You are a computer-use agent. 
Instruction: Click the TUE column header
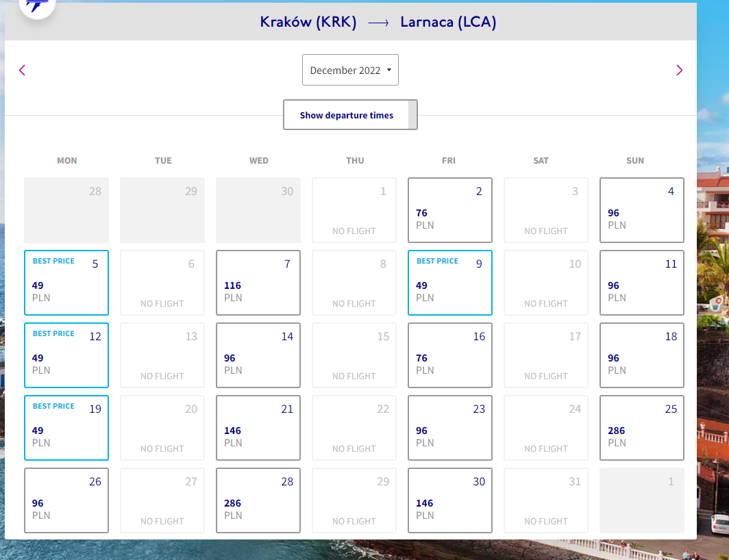tap(163, 160)
